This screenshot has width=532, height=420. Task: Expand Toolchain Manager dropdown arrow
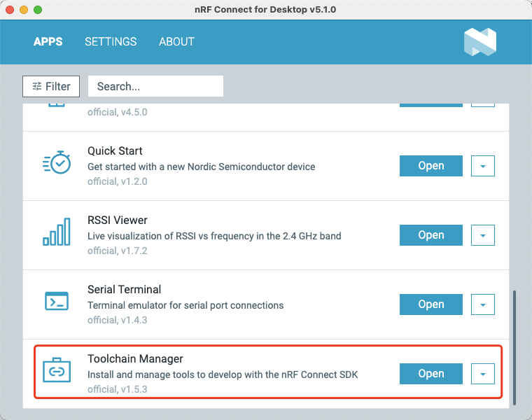tap(483, 374)
